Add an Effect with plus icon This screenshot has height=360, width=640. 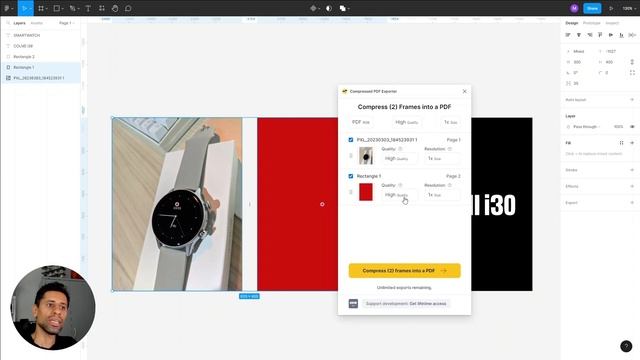(x=632, y=186)
